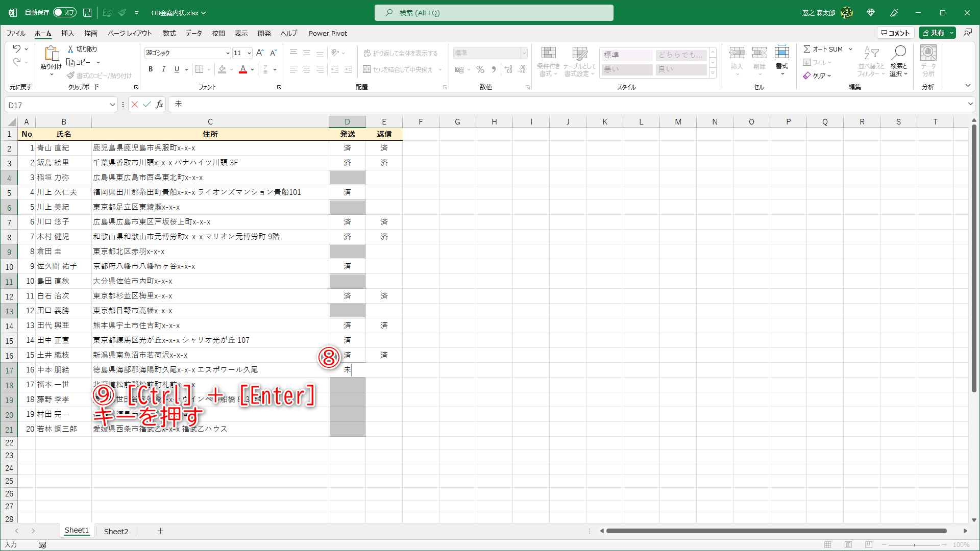Click the confirm entry checkmark in formula bar

[147, 105]
